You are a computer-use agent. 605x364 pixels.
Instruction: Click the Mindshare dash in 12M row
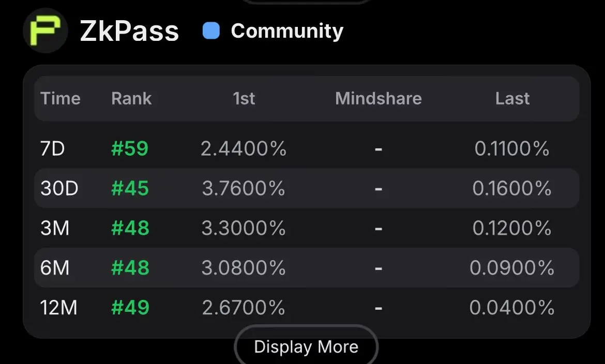coord(379,308)
